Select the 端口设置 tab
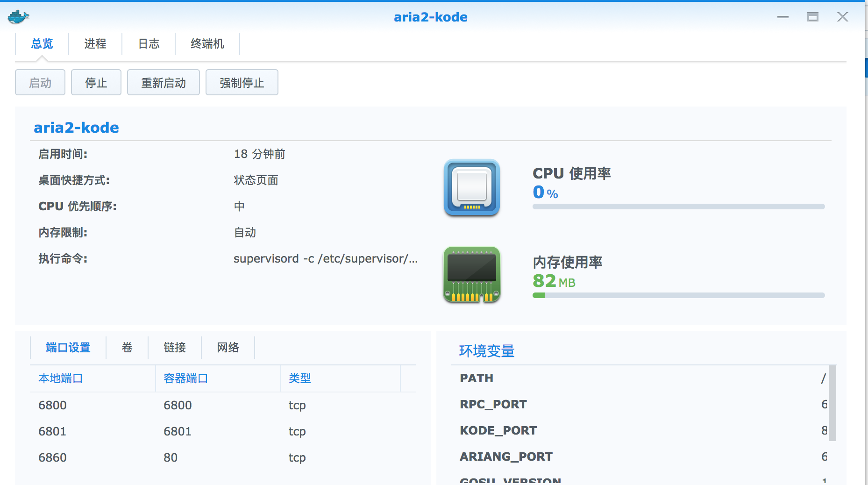The image size is (868, 485). [68, 348]
